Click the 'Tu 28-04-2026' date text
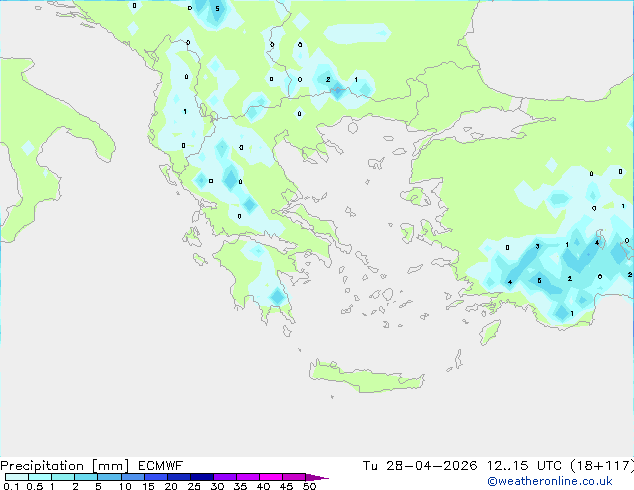 [x=420, y=466]
